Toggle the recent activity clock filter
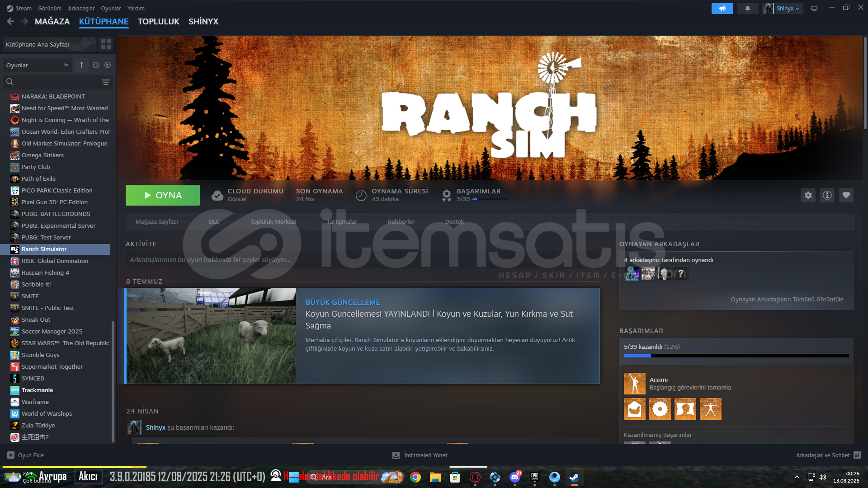This screenshot has height=488, width=868. coord(96,65)
